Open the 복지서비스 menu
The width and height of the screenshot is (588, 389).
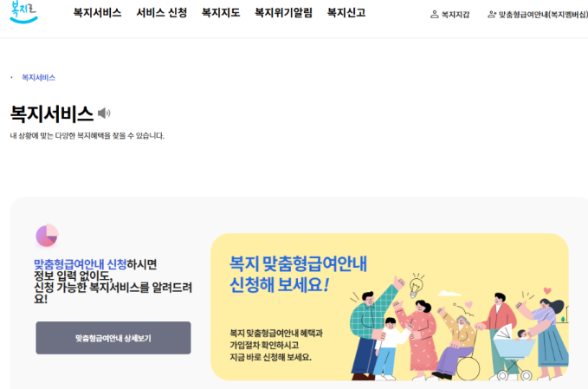(x=97, y=13)
